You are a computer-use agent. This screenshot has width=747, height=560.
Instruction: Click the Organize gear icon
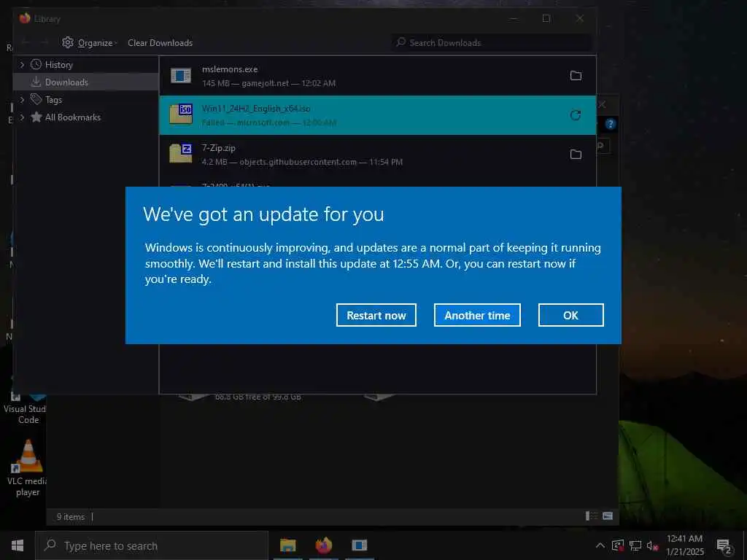click(68, 42)
